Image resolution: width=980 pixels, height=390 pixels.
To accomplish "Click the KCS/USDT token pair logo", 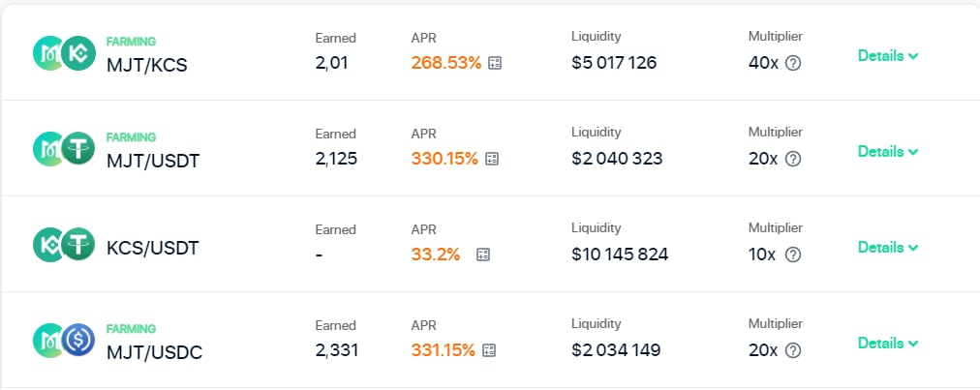I will tap(63, 244).
